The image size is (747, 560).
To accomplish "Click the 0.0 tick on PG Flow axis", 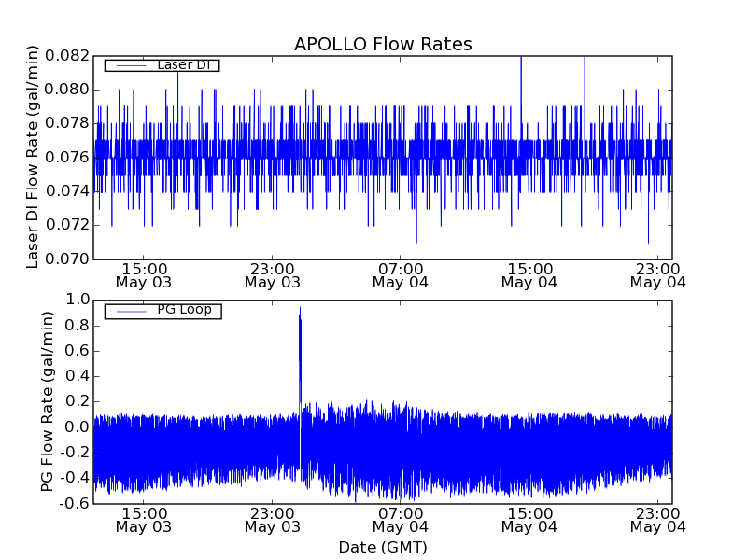I will [x=78, y=427].
